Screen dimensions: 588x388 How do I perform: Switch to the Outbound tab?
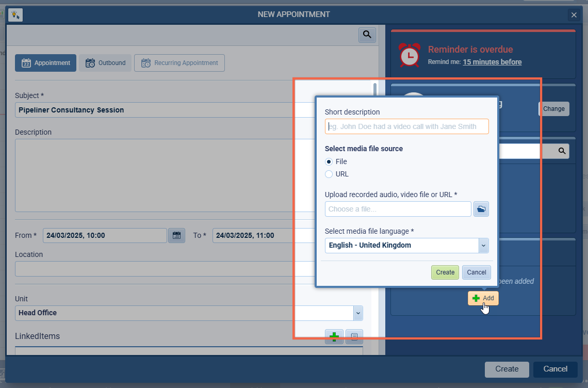pos(105,63)
